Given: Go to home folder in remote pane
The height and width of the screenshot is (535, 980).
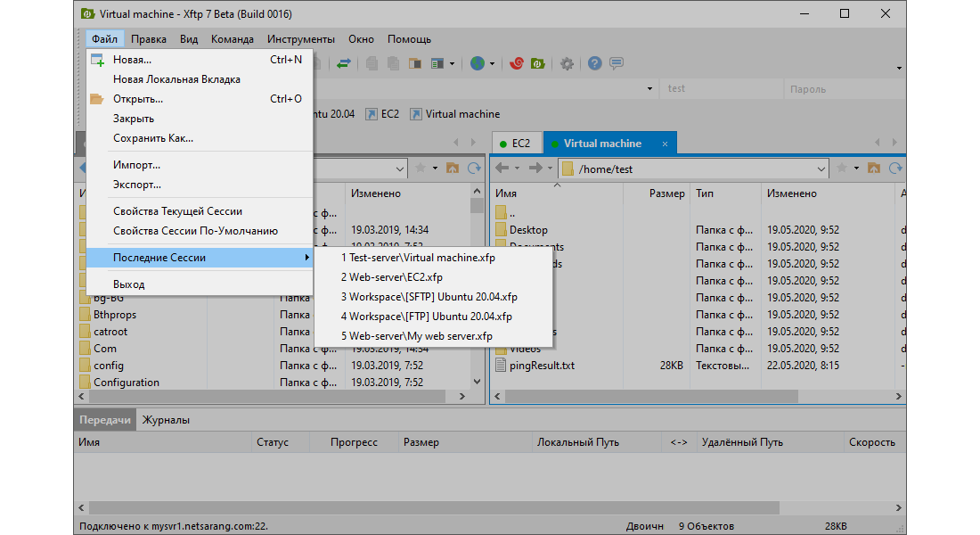Looking at the screenshot, I should [x=874, y=168].
